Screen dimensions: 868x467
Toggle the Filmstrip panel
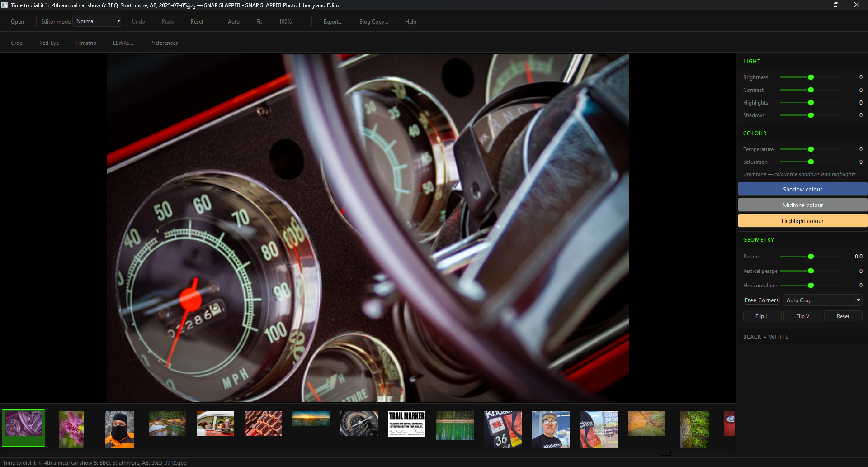(86, 43)
